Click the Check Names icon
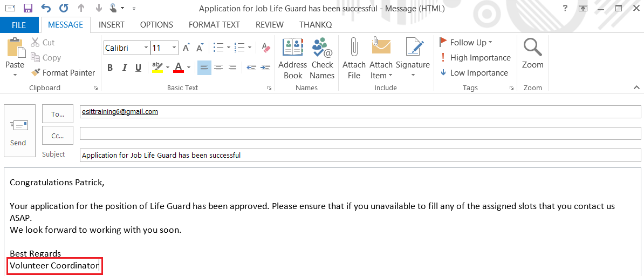 [322, 48]
